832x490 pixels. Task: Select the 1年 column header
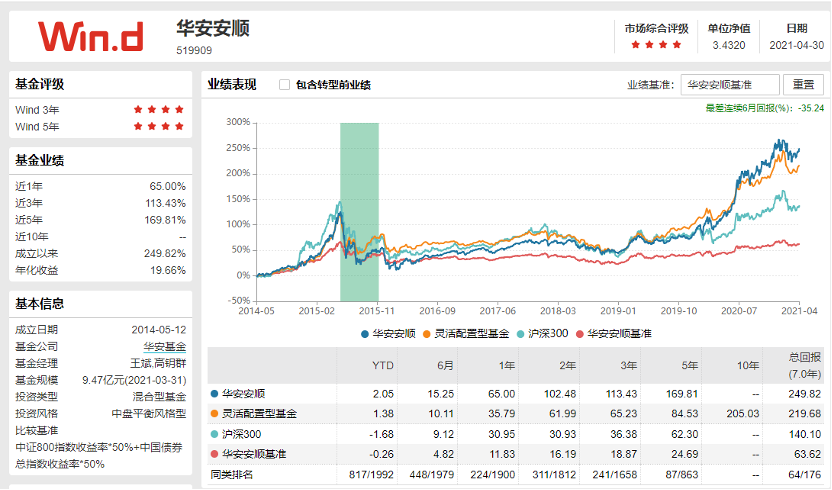(506, 365)
